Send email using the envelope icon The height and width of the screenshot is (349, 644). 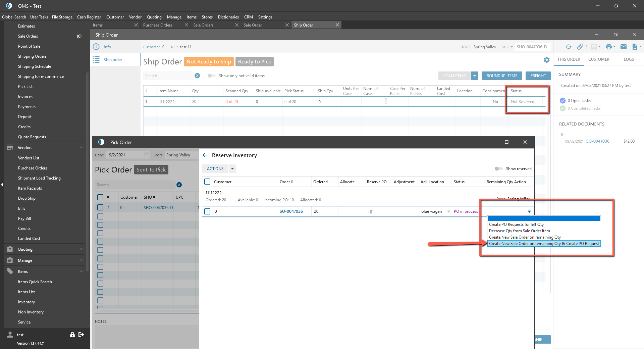624,47
